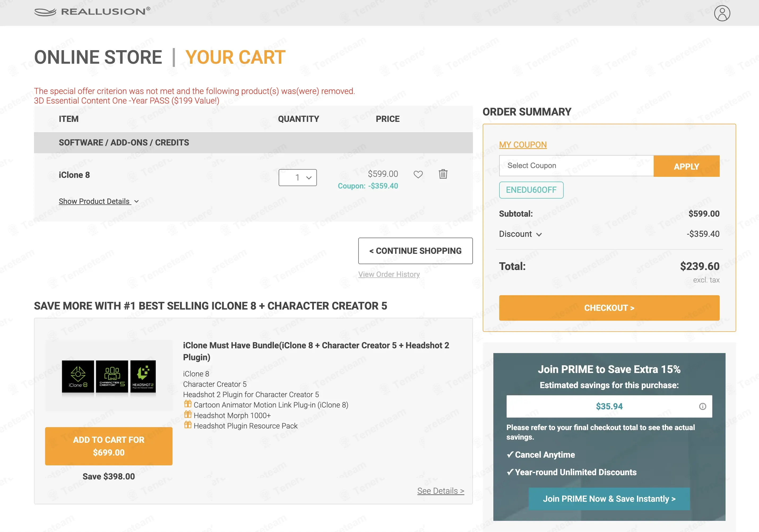Click the gift icon beside Cartoon Animator
The height and width of the screenshot is (532, 759).
(188, 404)
